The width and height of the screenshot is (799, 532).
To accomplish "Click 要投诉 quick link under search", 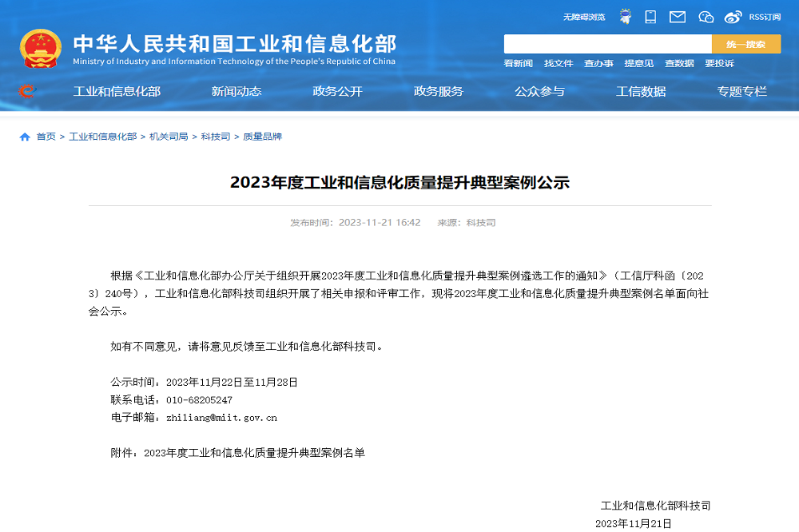I will (x=719, y=64).
